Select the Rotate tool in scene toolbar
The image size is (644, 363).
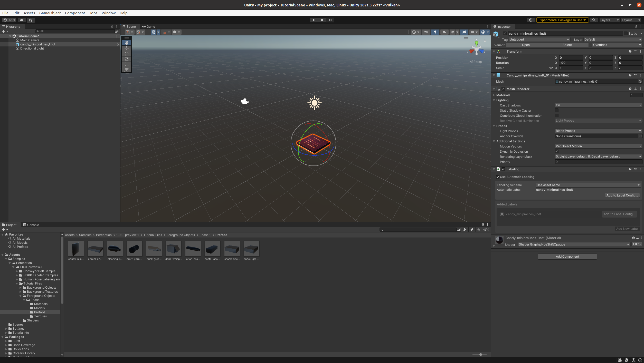tap(126, 54)
